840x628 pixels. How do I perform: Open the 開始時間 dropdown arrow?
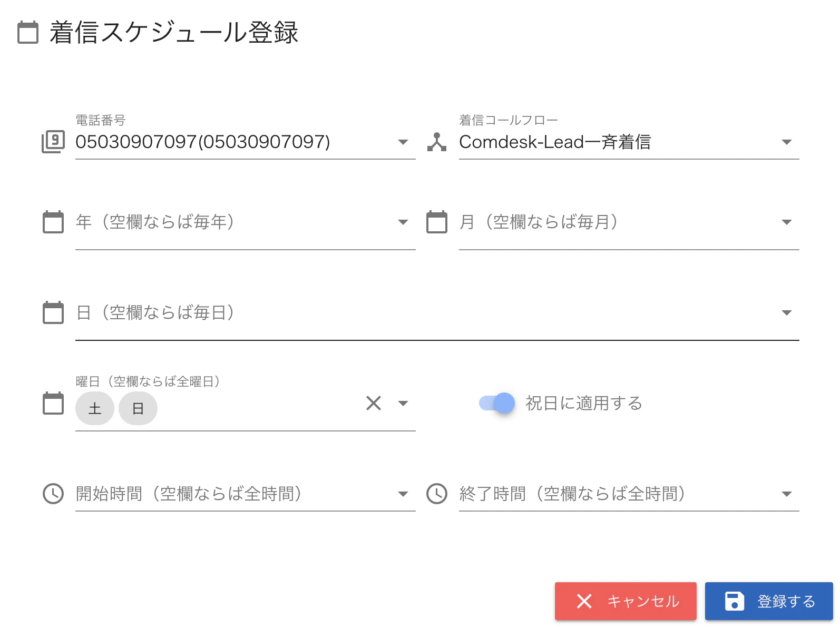click(403, 494)
